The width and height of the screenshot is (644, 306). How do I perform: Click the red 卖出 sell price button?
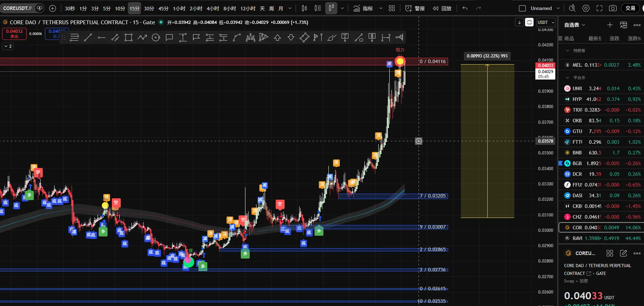pyautogui.click(x=14, y=34)
